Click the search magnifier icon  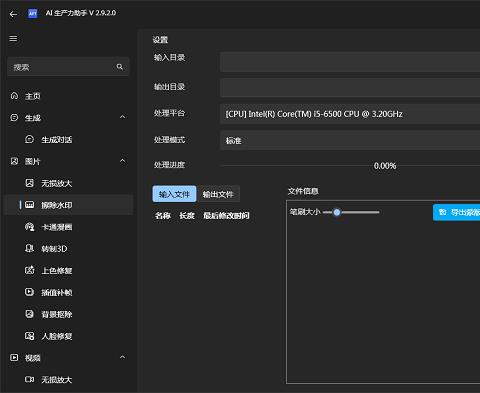pyautogui.click(x=120, y=67)
